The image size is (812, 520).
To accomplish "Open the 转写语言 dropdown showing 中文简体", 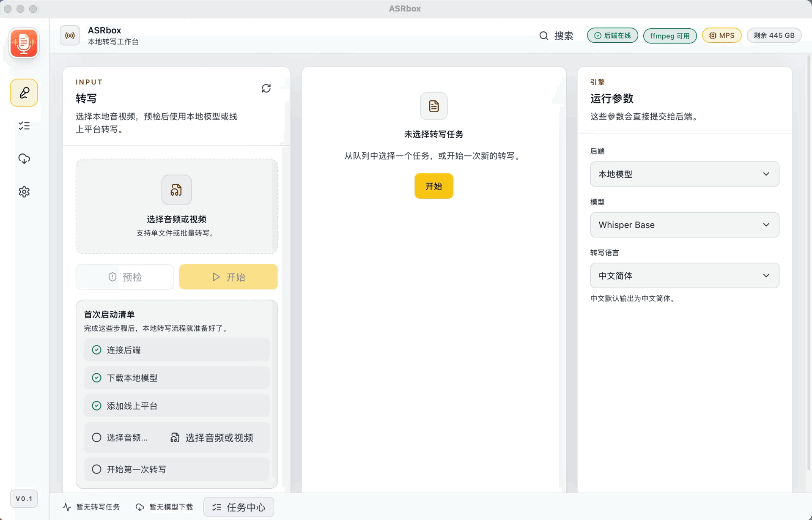I will [x=685, y=275].
